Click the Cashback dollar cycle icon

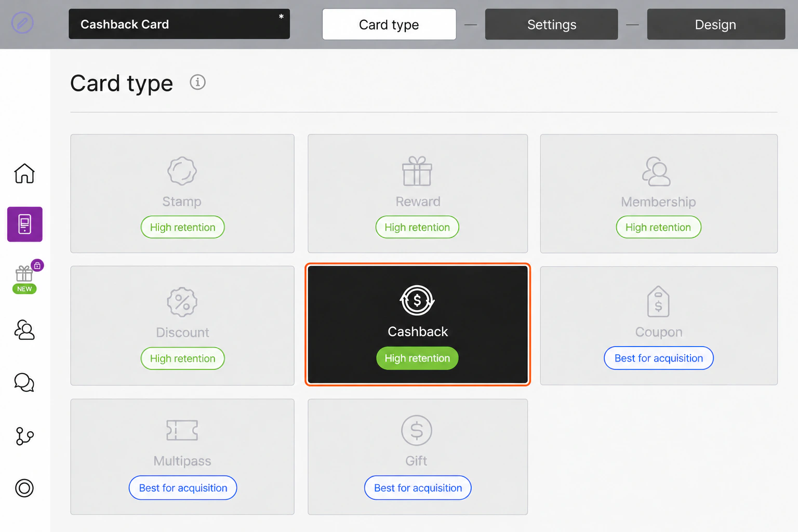[x=417, y=300]
